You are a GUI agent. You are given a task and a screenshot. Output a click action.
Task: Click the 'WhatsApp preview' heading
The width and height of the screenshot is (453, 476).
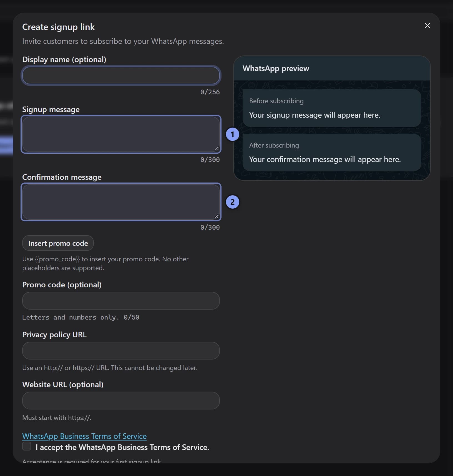(x=276, y=68)
